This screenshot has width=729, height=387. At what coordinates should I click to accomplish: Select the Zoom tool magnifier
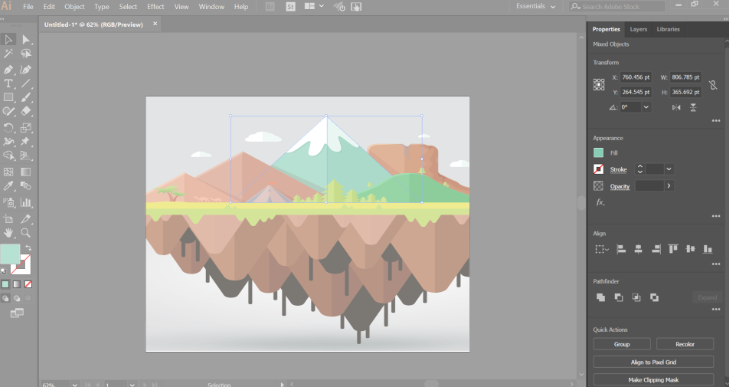click(x=26, y=233)
